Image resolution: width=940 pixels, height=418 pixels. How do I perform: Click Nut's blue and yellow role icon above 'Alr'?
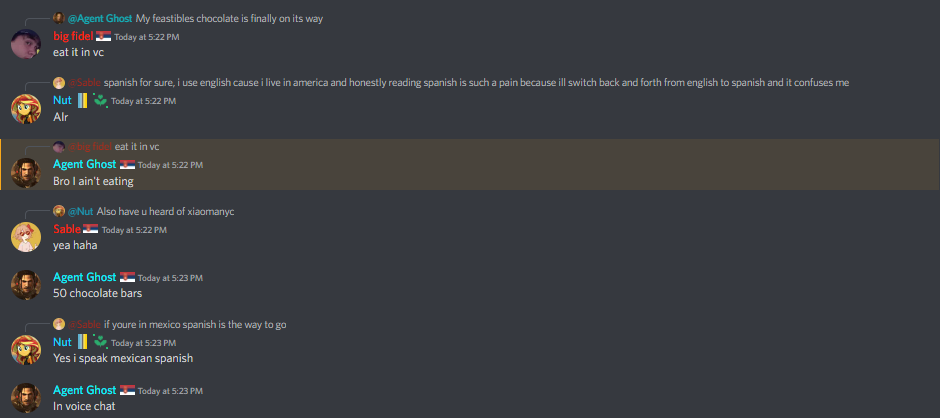click(x=82, y=101)
